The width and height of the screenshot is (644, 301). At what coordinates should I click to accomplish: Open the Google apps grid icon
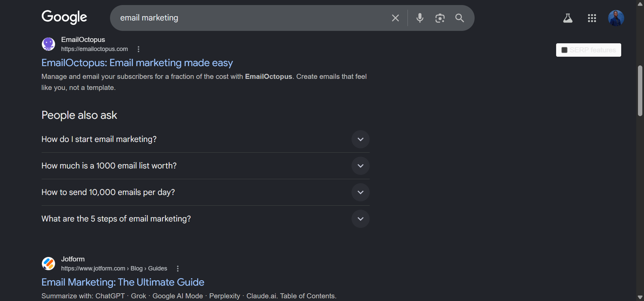click(592, 18)
